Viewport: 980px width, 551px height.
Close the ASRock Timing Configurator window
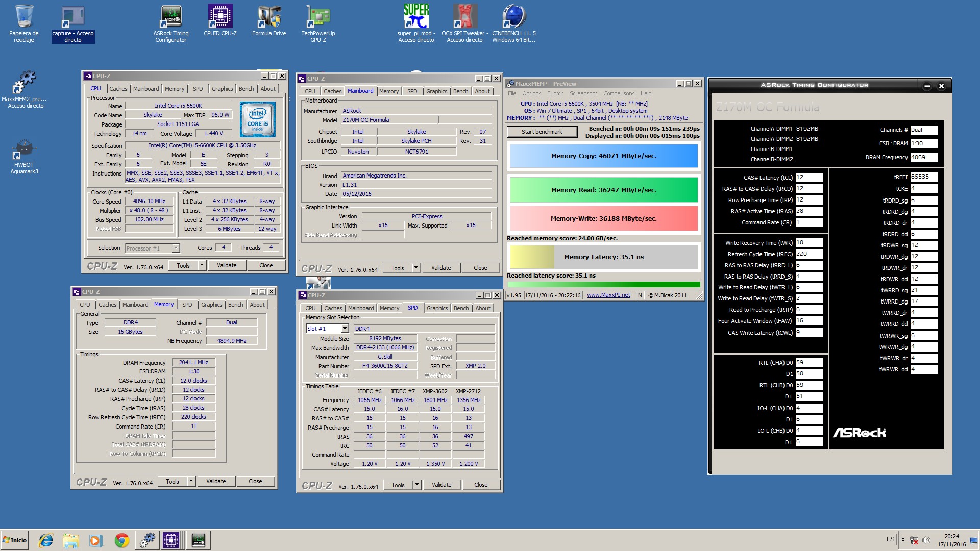[942, 86]
